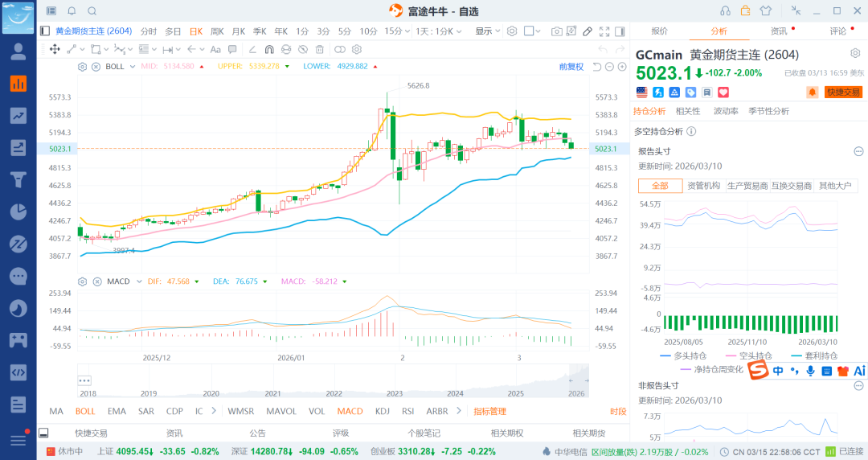The image size is (868, 460).
Task: Select the 波动率 analysis tab
Action: 726,111
